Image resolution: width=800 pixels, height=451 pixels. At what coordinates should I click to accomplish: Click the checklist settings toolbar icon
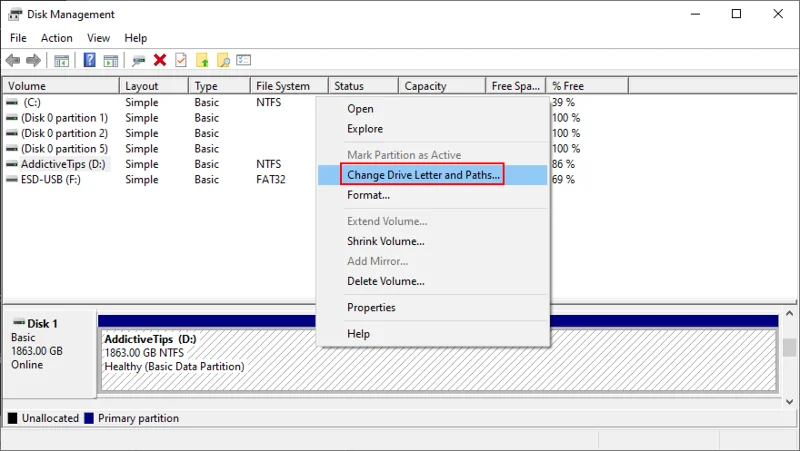(243, 60)
